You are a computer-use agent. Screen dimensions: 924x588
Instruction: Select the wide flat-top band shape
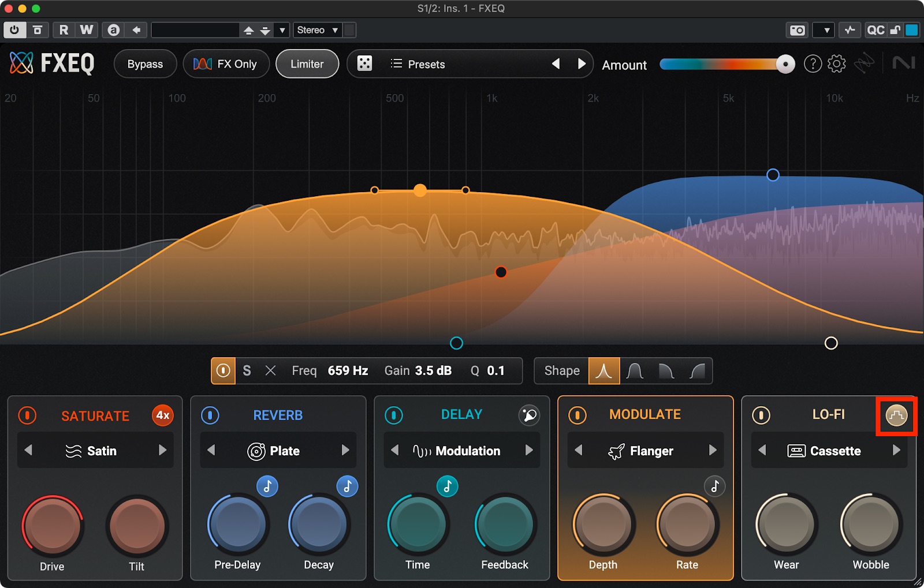point(635,370)
